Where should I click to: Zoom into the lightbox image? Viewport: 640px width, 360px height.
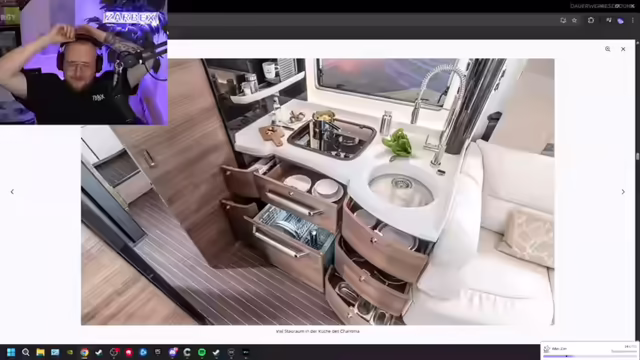pos(607,49)
